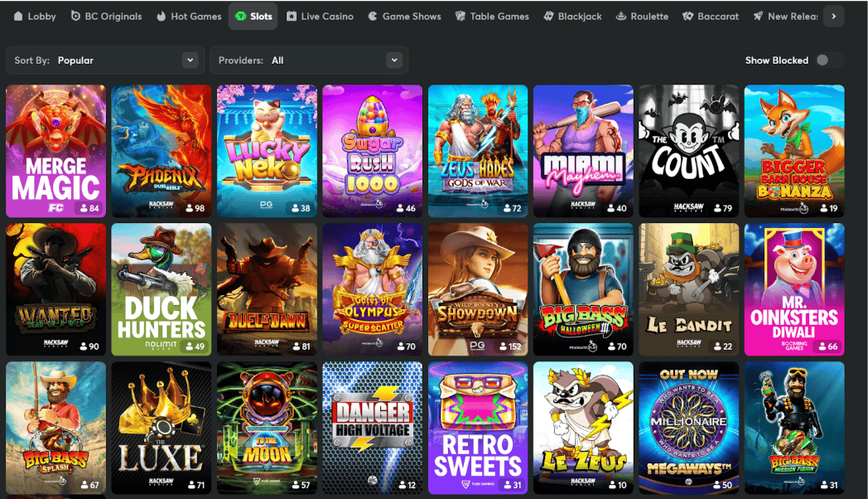Viewport: 868px width, 499px height.
Task: Click the Hot Games flame icon
Action: (162, 16)
